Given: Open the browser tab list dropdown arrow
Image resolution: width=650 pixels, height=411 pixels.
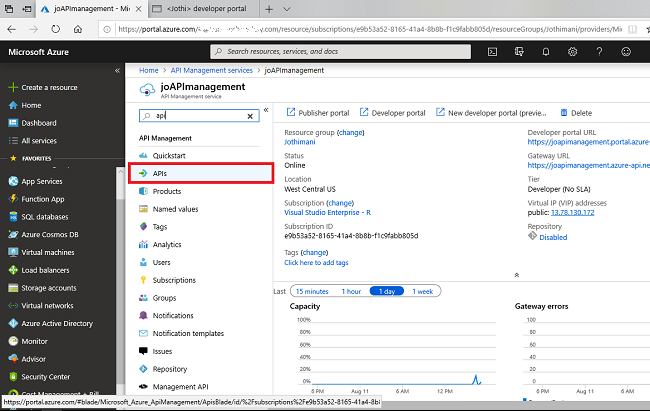Looking at the screenshot, I should 287,9.
